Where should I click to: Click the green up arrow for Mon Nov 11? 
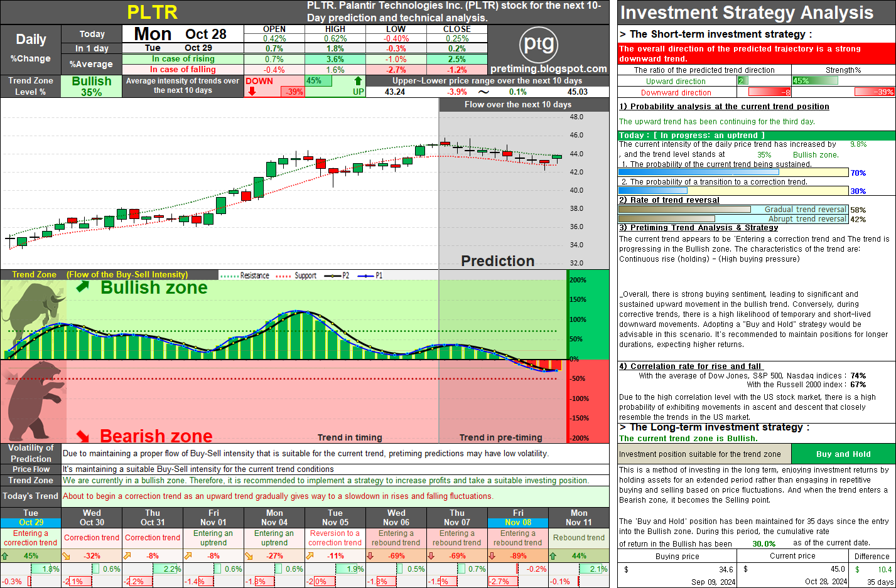coord(553,556)
